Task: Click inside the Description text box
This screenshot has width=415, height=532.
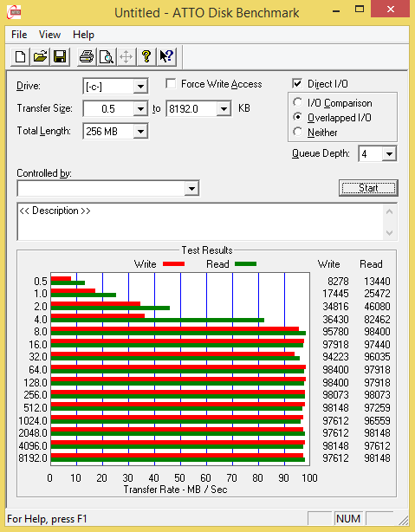Action: [x=200, y=222]
